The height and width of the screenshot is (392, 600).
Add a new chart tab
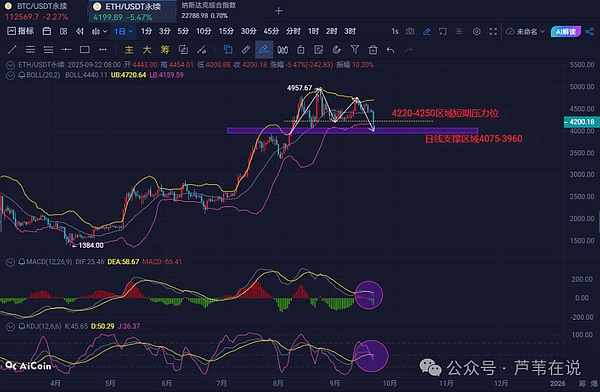pos(279,11)
